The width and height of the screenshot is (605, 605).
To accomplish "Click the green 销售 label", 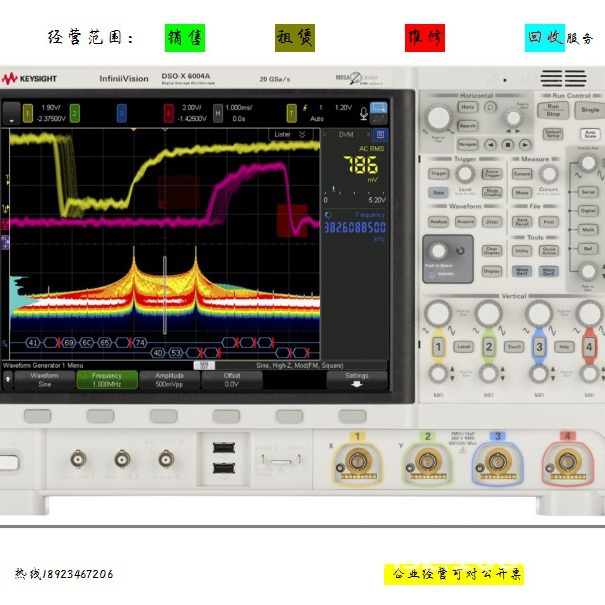I will coord(185,38).
